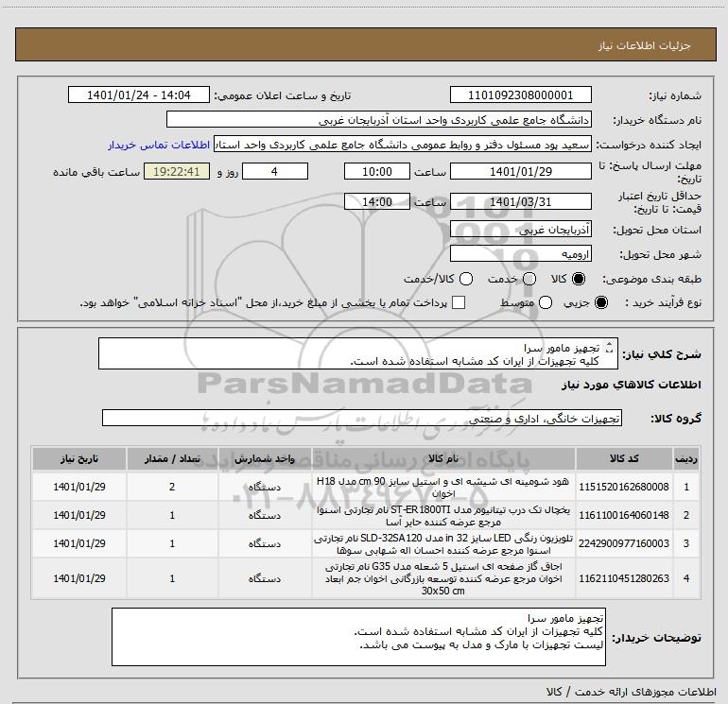Tick the Islamic treasury bonds payment checkbox

(x=459, y=302)
